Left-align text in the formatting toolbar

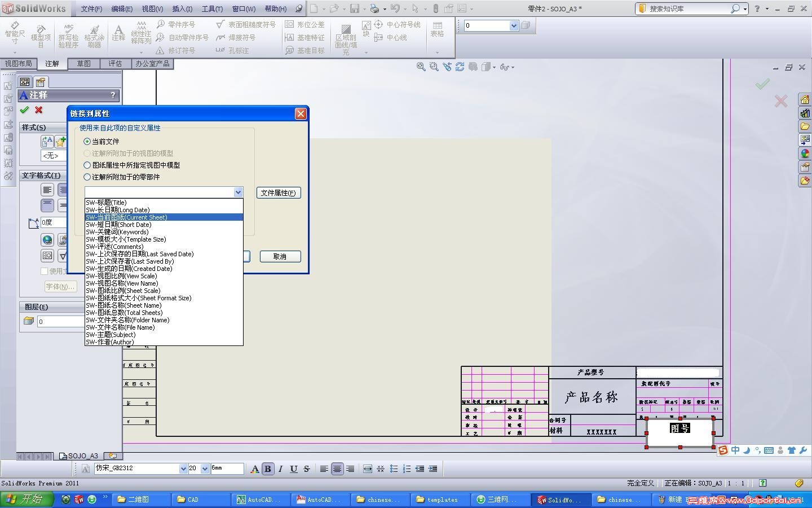coord(324,468)
